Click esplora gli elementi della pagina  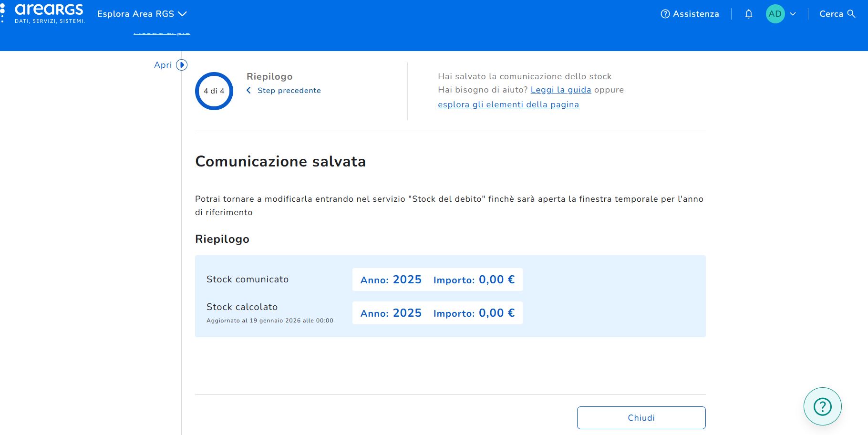[x=508, y=104]
